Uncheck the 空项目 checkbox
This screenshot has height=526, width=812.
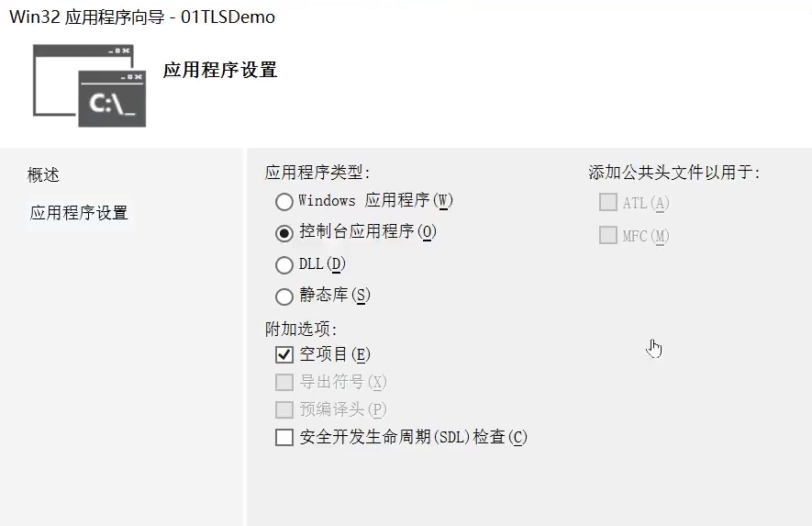coord(284,354)
